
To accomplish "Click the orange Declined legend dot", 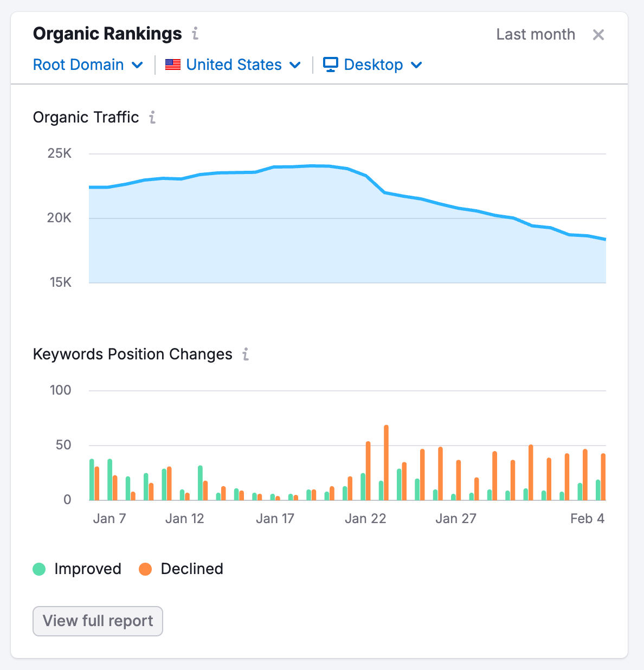I will [x=145, y=569].
